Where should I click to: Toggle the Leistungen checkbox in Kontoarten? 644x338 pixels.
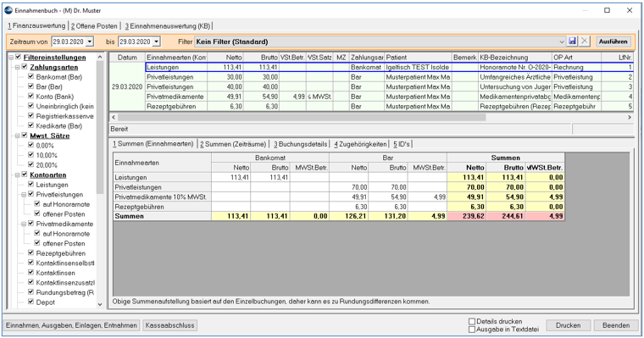31,185
